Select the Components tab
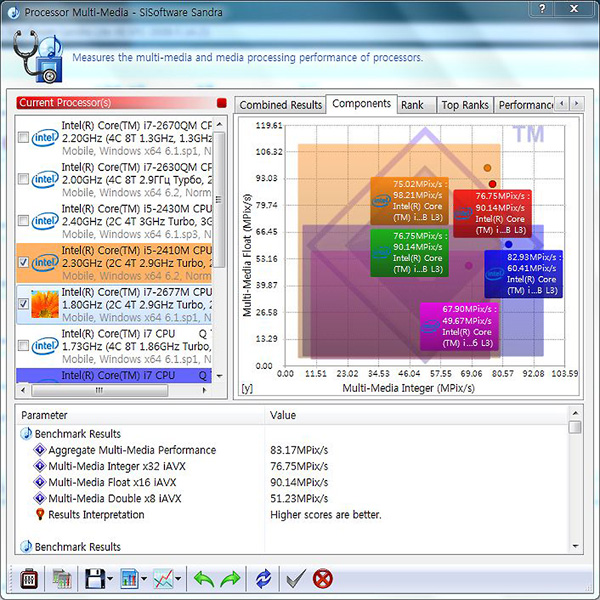This screenshot has height=600, width=600. [361, 104]
